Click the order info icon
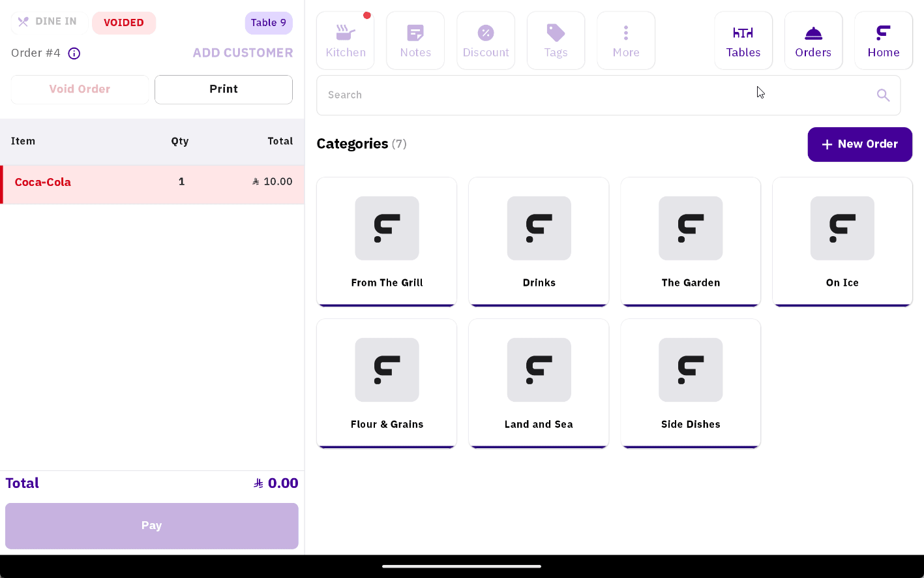Screen dimensions: 924x578 [74, 53]
